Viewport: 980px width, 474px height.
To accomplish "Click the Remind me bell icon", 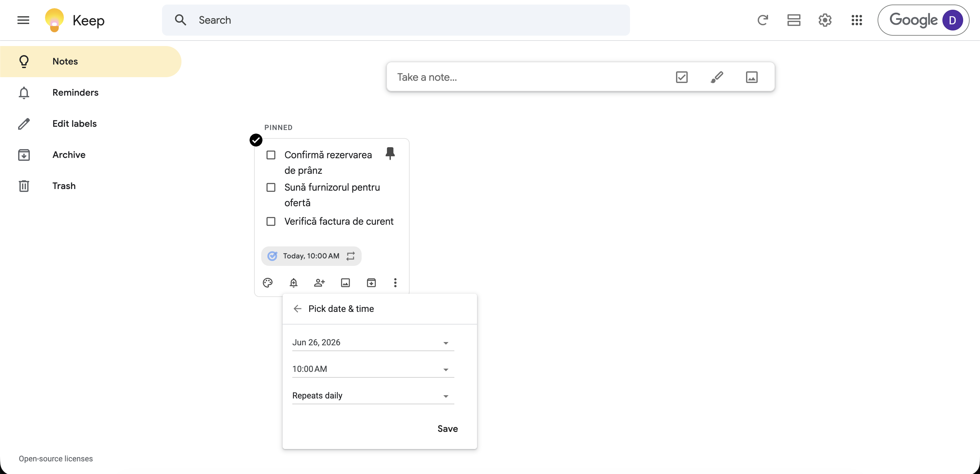I will [x=293, y=282].
